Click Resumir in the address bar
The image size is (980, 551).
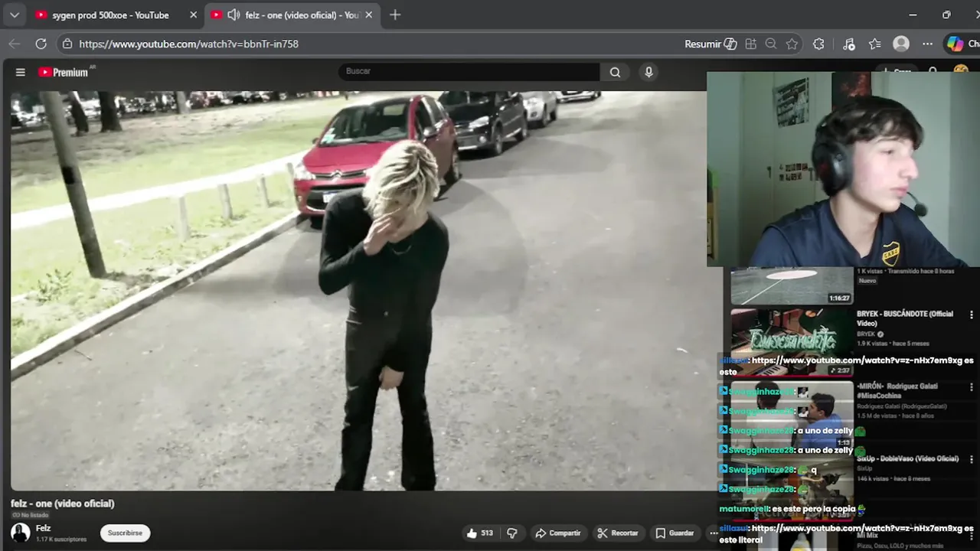(710, 44)
